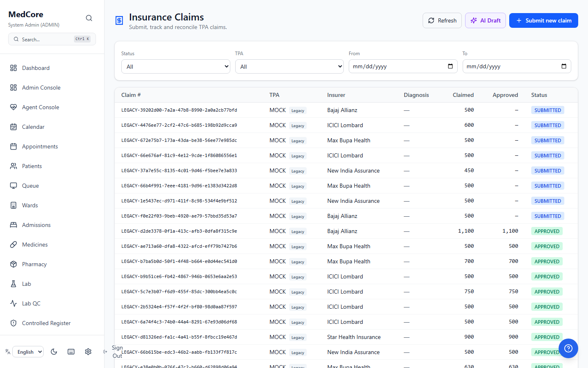Open keyboard shortcuts icon
The image size is (588, 368).
(71, 352)
